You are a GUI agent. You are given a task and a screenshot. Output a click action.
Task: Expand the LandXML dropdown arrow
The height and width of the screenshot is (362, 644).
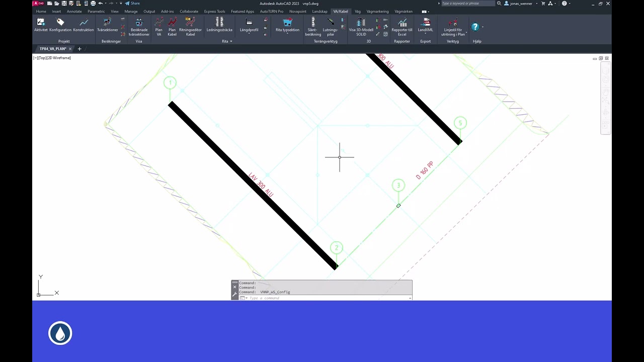point(426,34)
